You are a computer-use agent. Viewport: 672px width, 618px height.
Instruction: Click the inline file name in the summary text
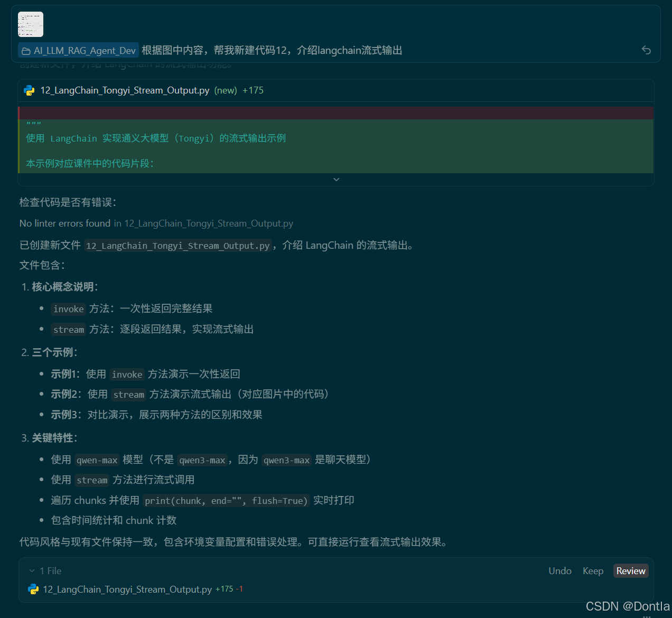click(178, 246)
